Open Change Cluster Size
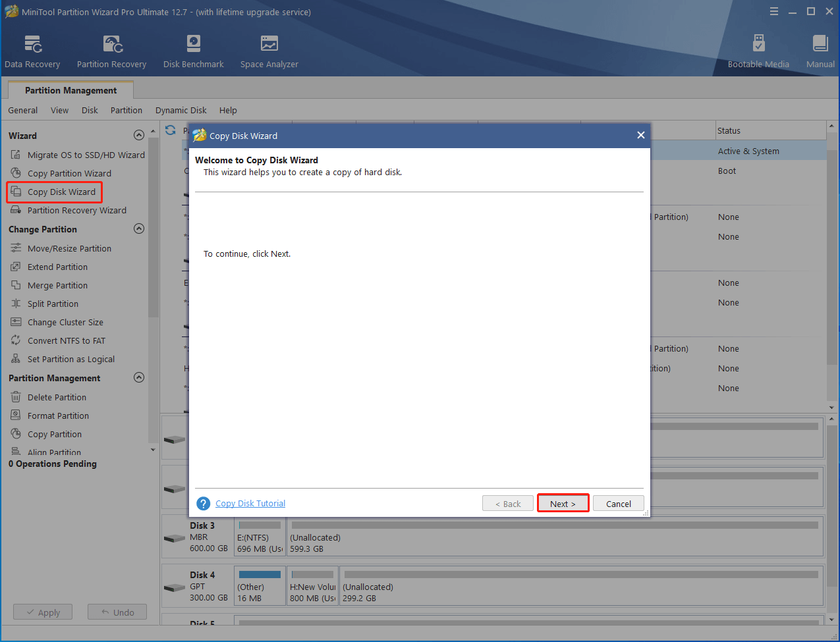Screen dimensions: 840x642 click(x=57, y=322)
